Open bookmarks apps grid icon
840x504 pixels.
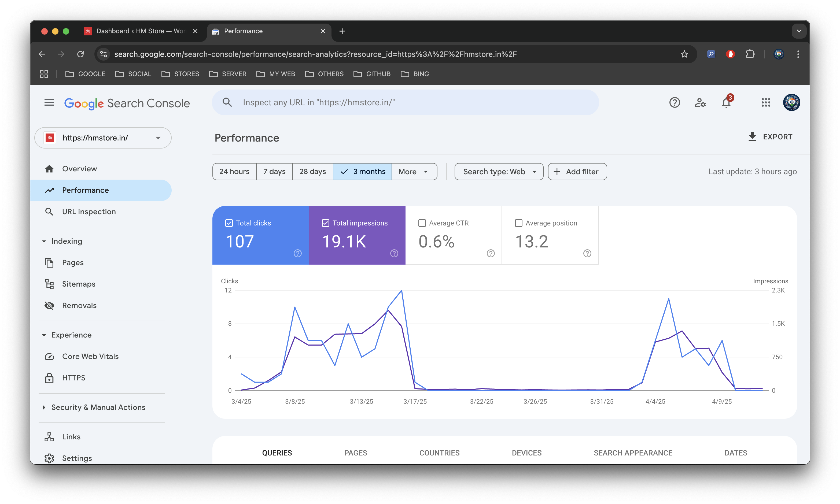(44, 74)
